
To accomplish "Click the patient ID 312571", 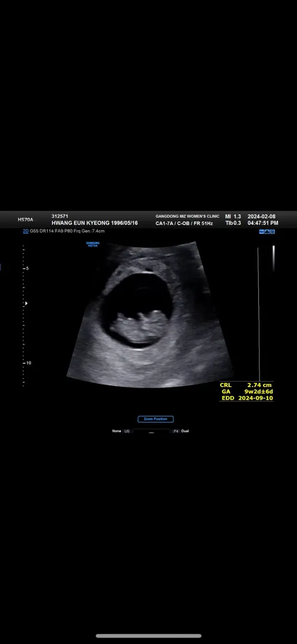I will pos(60,216).
